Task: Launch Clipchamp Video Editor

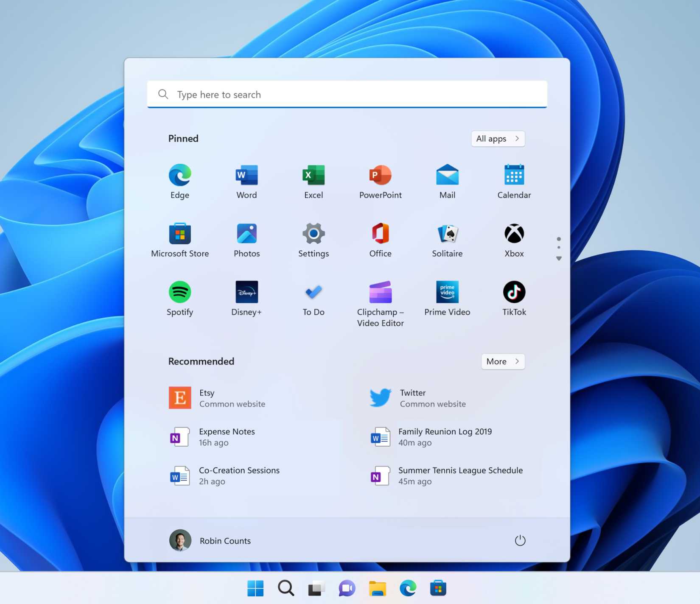Action: click(x=380, y=297)
